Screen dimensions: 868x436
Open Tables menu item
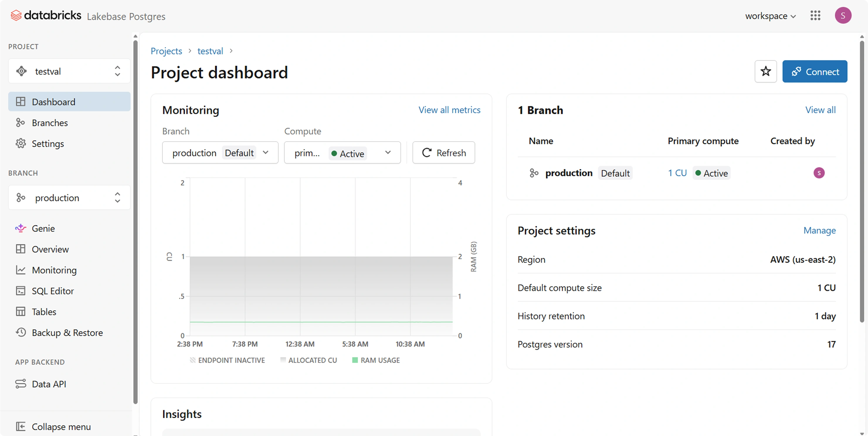[x=69, y=312]
